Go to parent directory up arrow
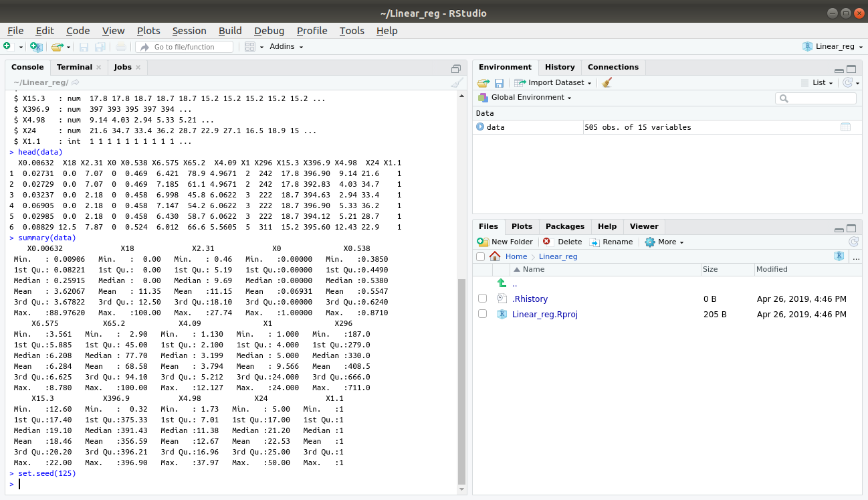Screen dimensions: 868x500 [x=502, y=284]
